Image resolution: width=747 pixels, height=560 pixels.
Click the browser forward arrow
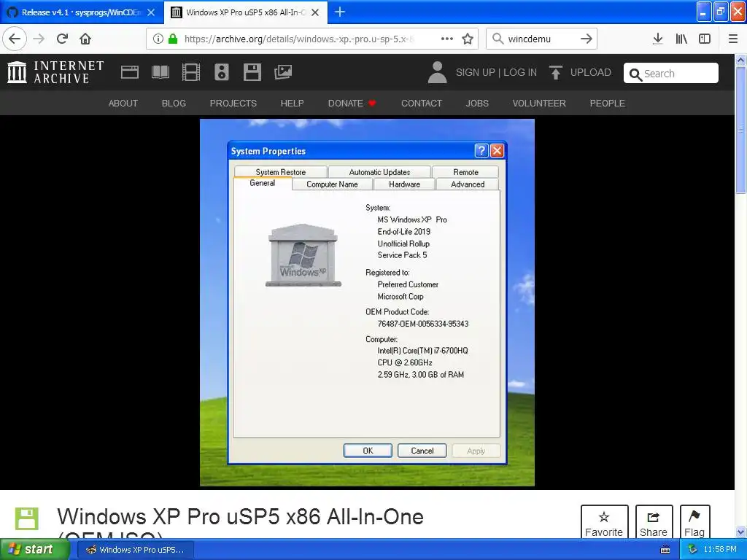(x=39, y=39)
